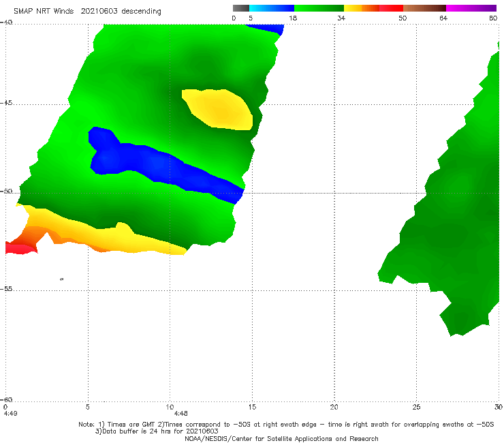
Task: Click the 'Data buffer is 24 hrs' note
Action: [157, 431]
